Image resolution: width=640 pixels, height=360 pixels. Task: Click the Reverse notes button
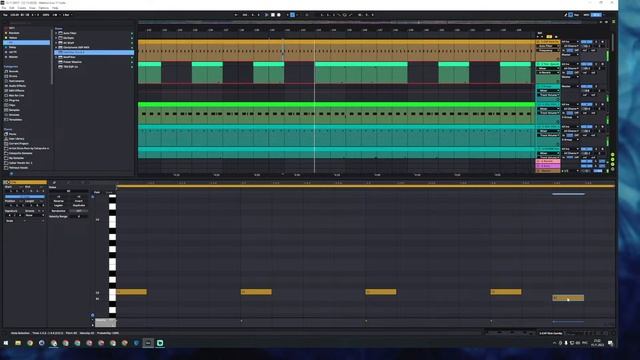[x=58, y=201]
